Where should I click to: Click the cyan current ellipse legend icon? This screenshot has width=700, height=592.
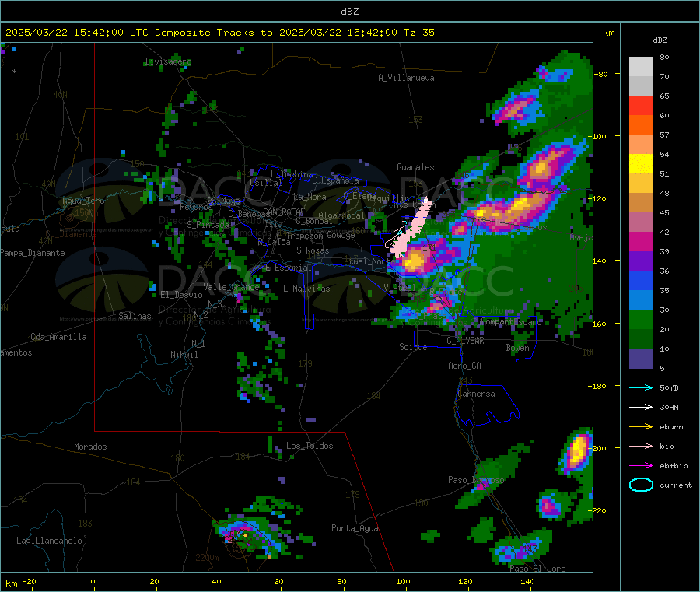(x=641, y=485)
